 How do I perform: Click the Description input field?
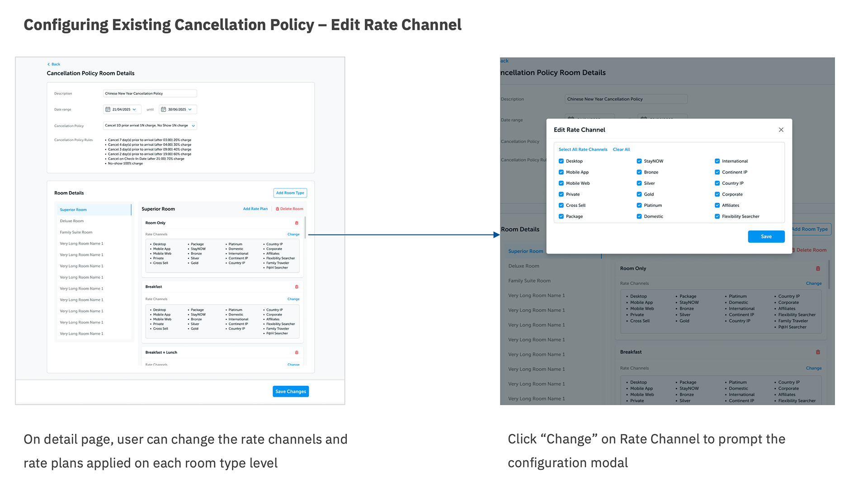point(150,94)
